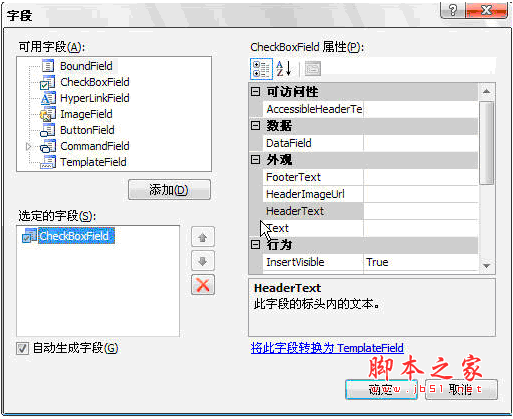Select the Categorized view icon in property toolbar
This screenshot has height=419, width=513.
point(261,69)
